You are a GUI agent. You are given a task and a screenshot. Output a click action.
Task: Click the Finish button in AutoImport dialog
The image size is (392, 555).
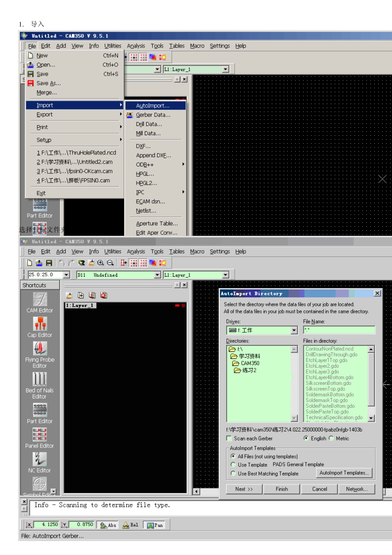coord(282,489)
